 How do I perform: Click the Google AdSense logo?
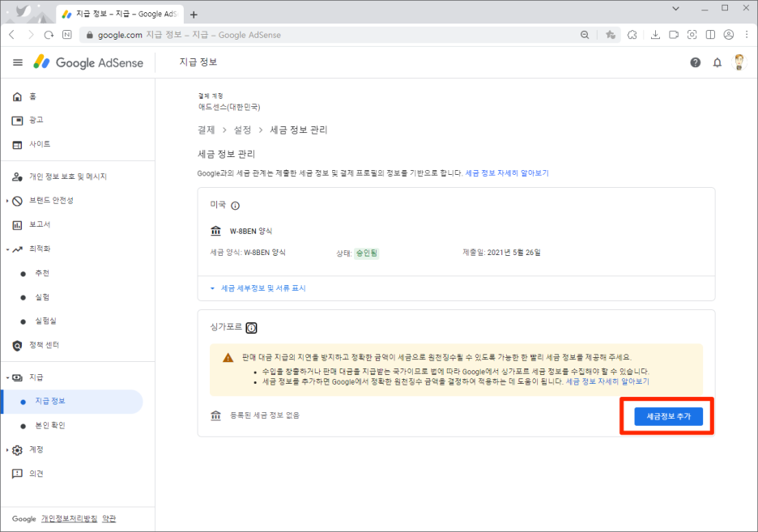(x=88, y=62)
